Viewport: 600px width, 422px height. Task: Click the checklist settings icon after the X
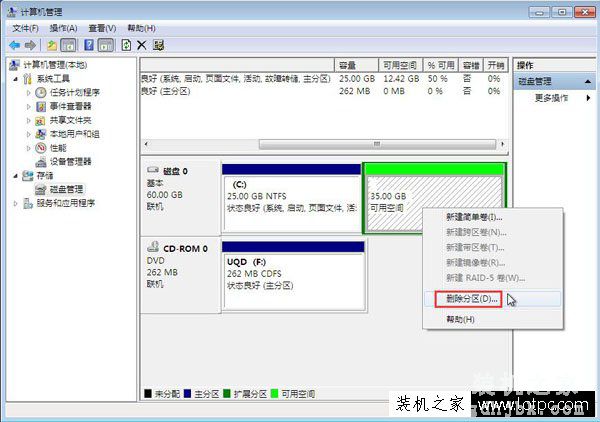[x=158, y=45]
